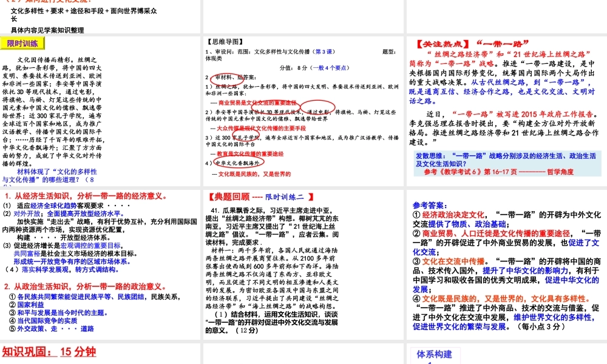Select the 参考答案 slide thumbnail

click(507, 265)
